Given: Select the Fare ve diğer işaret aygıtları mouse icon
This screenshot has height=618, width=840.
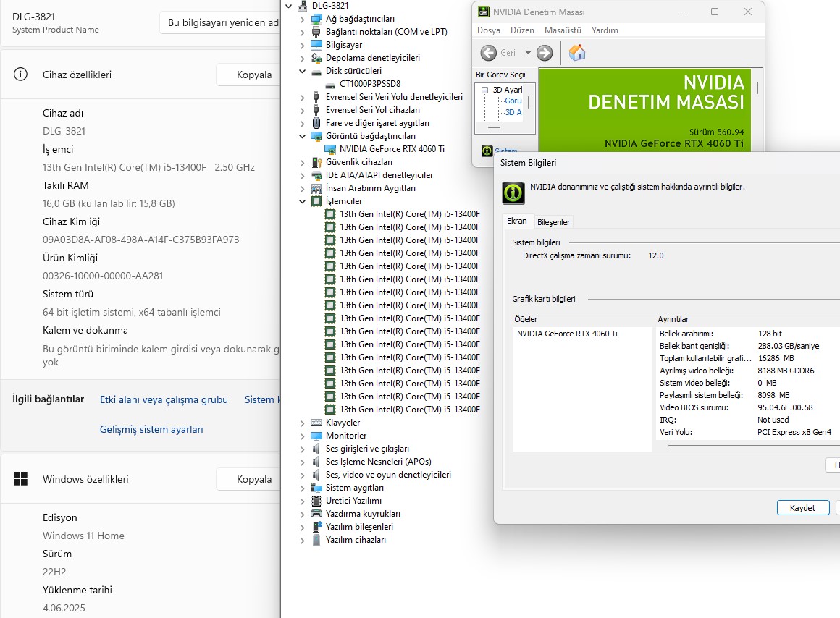Looking at the screenshot, I should point(316,123).
